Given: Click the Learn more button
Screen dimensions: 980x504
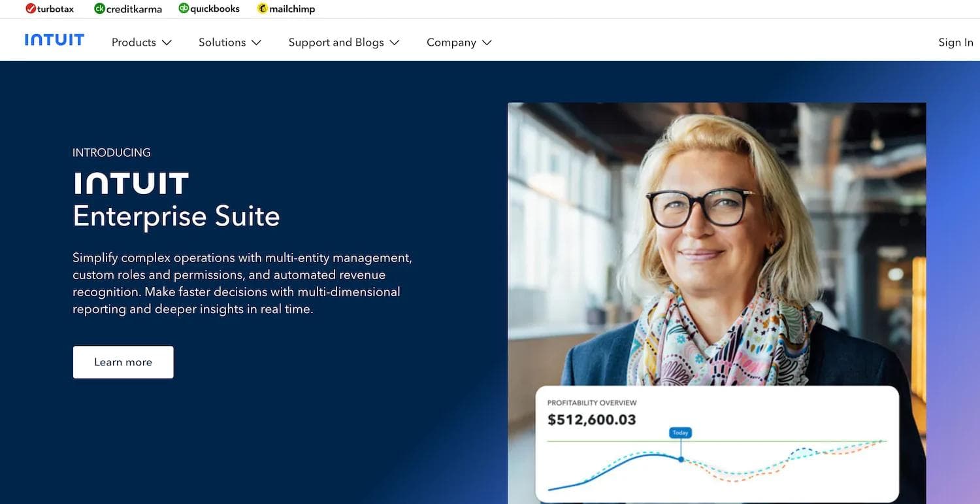Looking at the screenshot, I should 123,361.
